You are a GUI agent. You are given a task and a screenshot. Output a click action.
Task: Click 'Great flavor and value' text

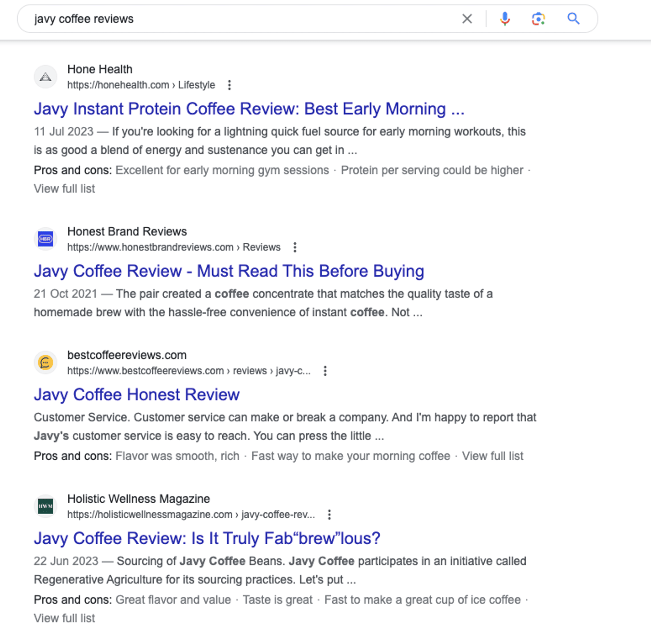click(x=173, y=599)
